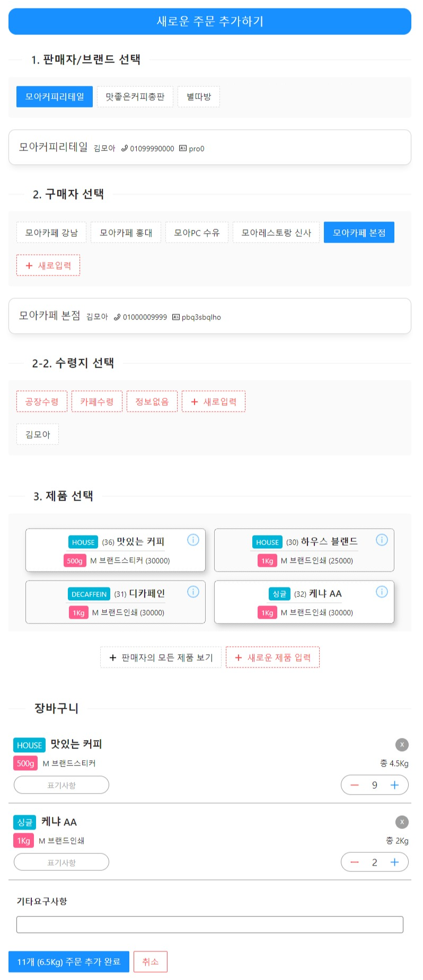Open info for 맛있는 커피 product

click(x=193, y=540)
